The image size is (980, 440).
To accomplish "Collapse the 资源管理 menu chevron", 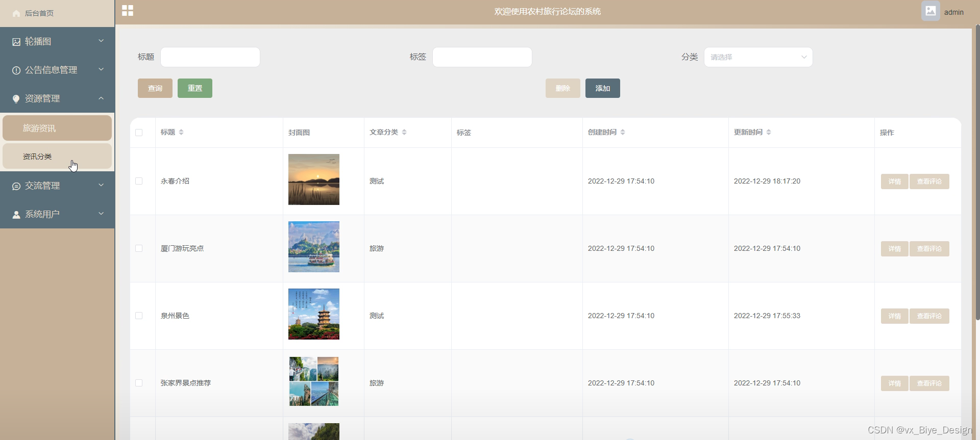I will pos(101,98).
